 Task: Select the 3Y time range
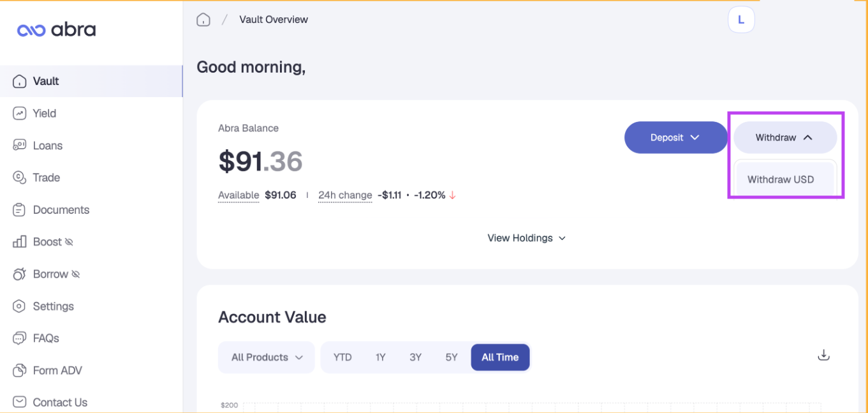tap(416, 357)
